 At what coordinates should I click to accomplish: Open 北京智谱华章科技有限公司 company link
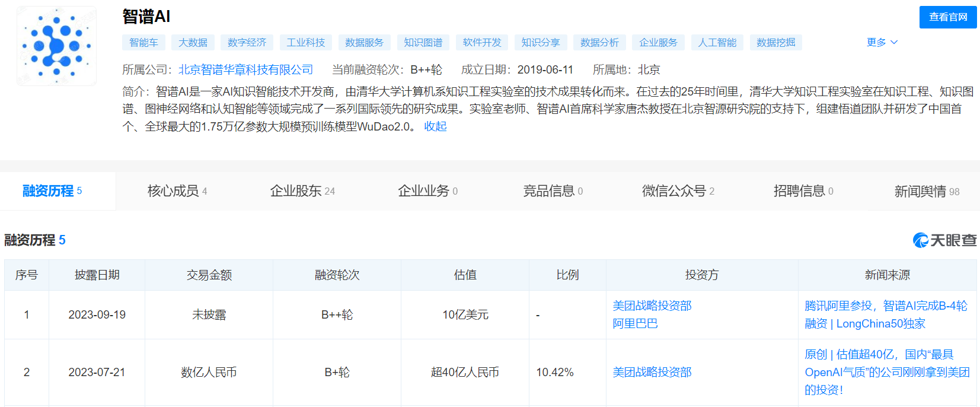245,69
